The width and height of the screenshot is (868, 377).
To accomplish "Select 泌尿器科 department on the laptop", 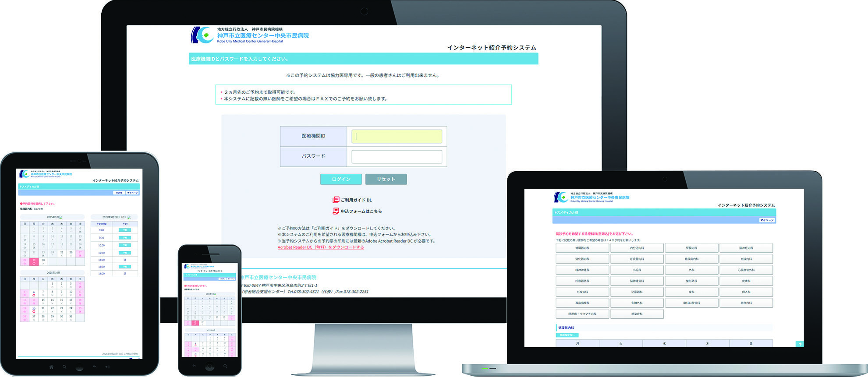I will pos(637,292).
